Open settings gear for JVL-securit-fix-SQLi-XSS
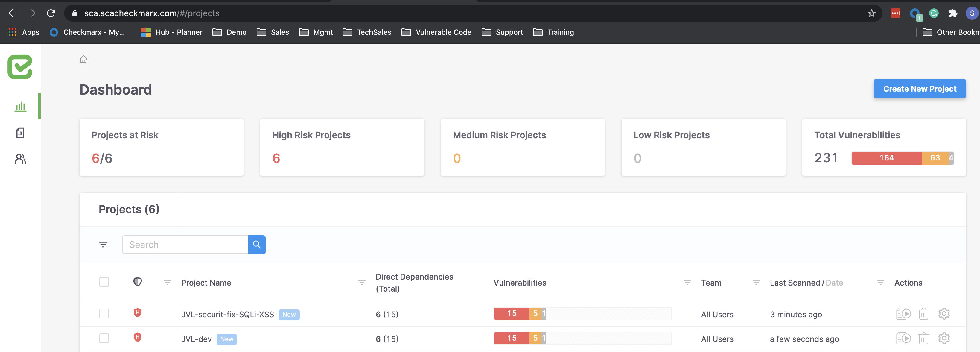The height and width of the screenshot is (352, 980). (x=944, y=314)
